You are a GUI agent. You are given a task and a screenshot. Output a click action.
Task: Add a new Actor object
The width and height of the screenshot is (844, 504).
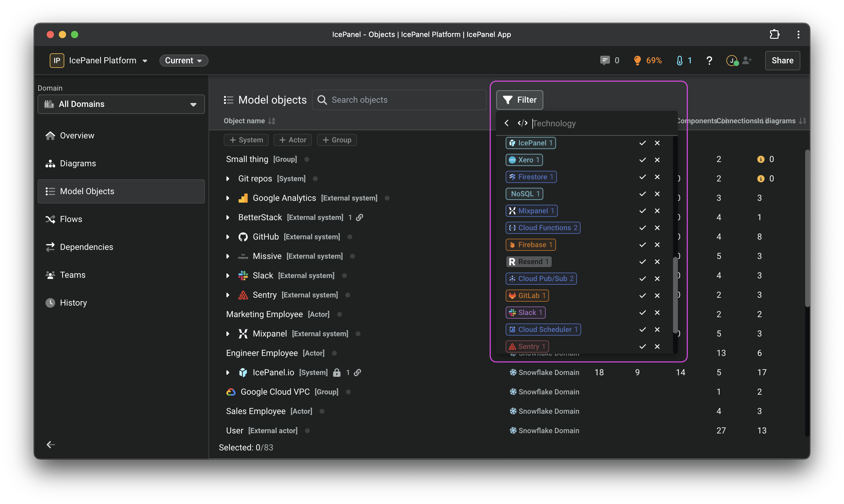(293, 140)
